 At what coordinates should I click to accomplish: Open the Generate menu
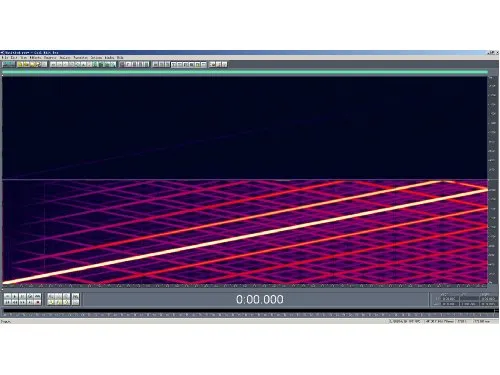pos(50,58)
